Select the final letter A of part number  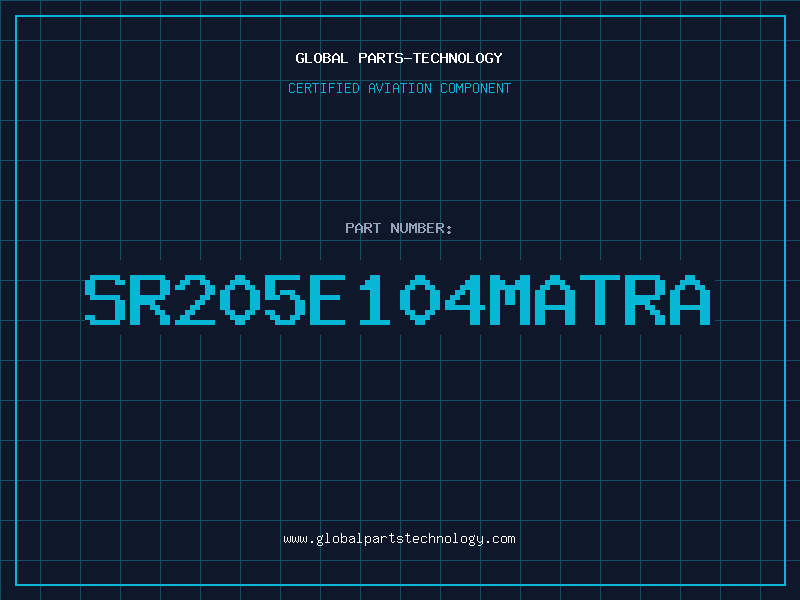tap(690, 299)
